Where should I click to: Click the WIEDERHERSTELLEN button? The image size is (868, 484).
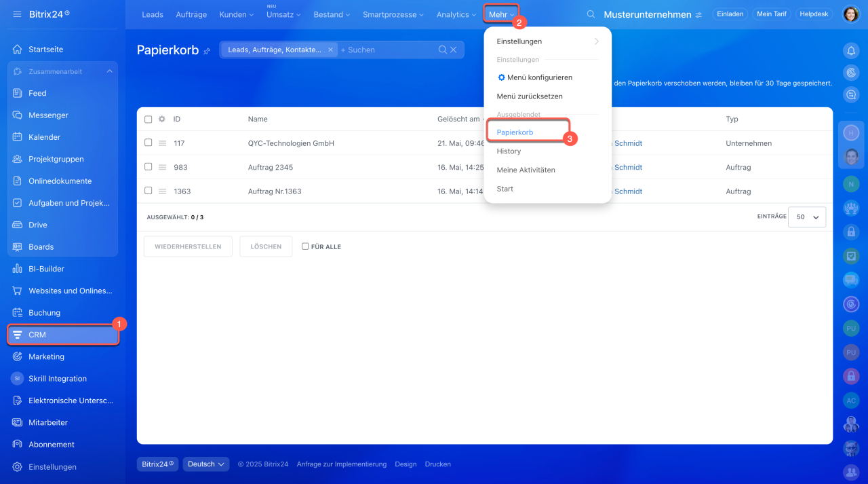tap(188, 246)
